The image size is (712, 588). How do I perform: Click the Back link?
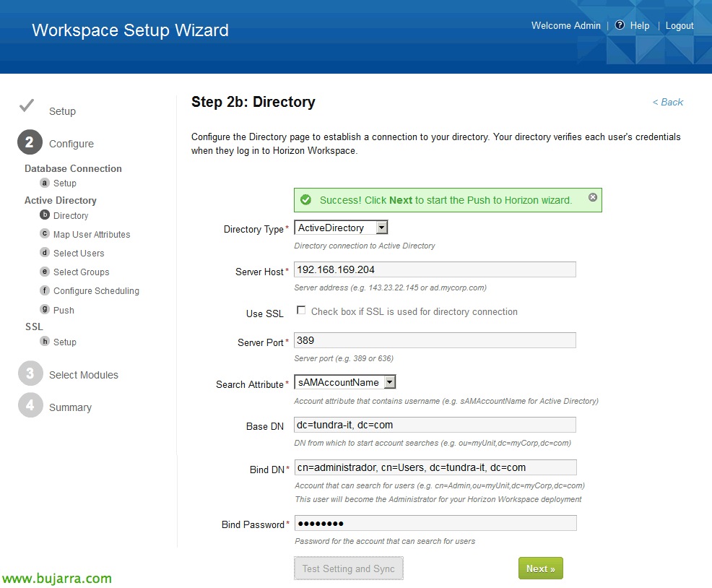[x=667, y=103]
